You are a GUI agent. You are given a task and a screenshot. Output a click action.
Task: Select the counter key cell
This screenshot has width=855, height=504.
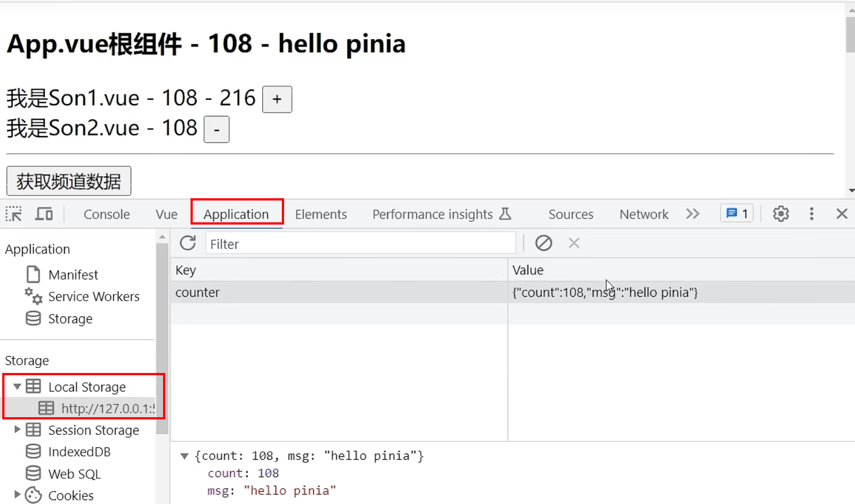(x=339, y=292)
